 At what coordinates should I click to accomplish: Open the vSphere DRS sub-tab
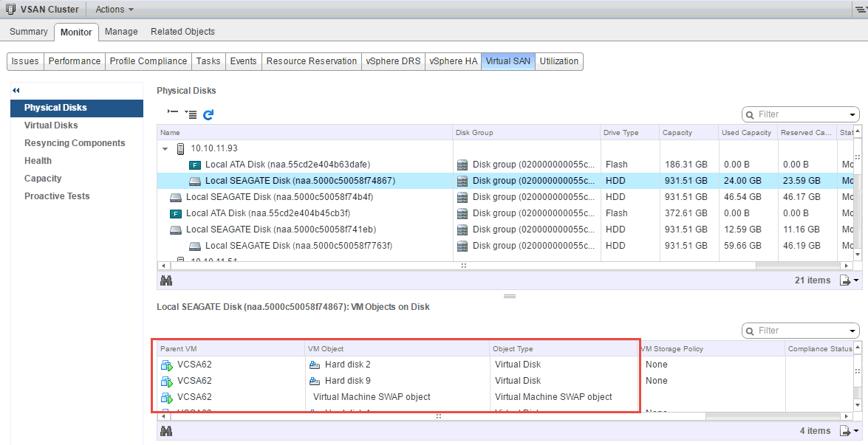tap(393, 61)
